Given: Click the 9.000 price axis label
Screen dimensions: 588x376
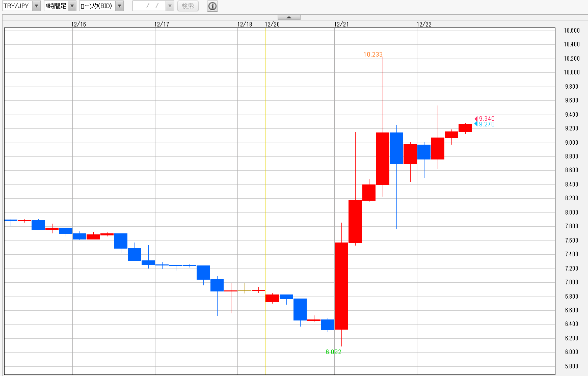Looking at the screenshot, I should coord(572,143).
